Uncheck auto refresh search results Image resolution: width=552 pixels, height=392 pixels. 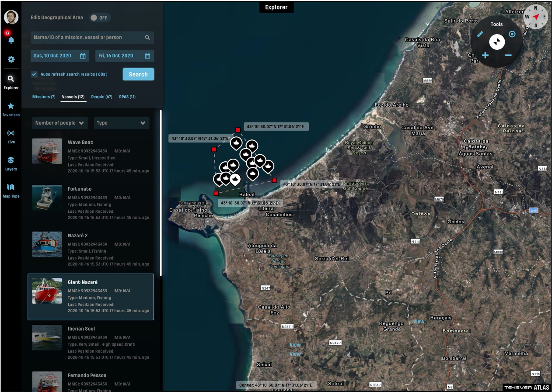coord(34,74)
